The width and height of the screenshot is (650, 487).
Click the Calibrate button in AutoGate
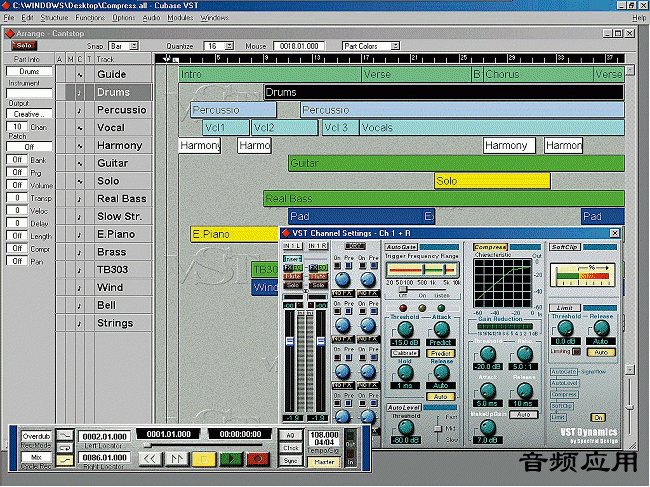pyautogui.click(x=405, y=353)
